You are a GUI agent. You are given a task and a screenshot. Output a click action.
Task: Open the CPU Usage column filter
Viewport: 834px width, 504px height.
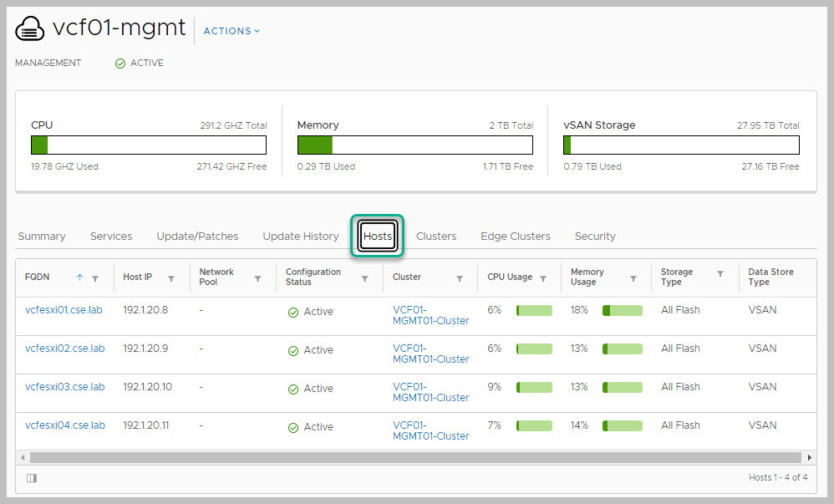pyautogui.click(x=543, y=278)
